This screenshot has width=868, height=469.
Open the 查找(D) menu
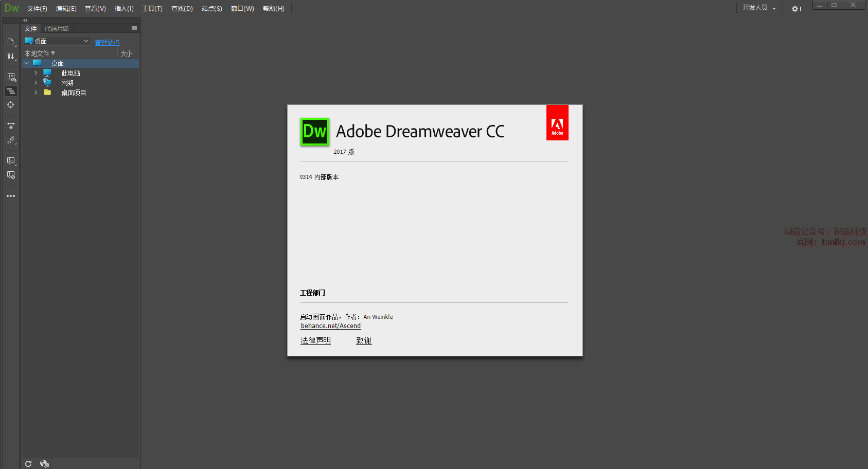coord(182,9)
